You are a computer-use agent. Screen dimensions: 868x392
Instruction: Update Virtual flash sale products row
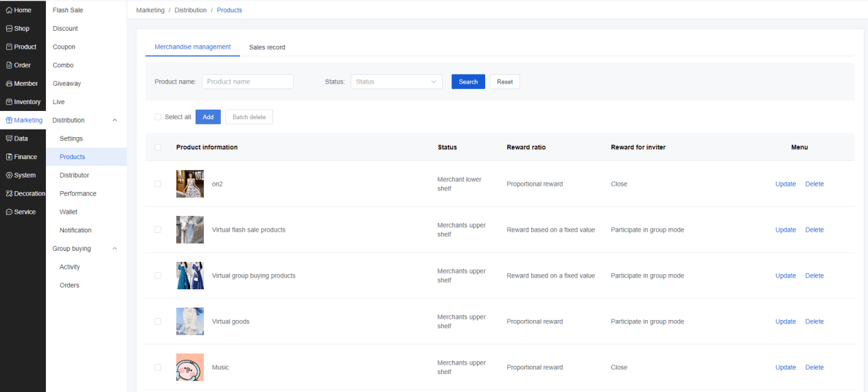pos(786,230)
